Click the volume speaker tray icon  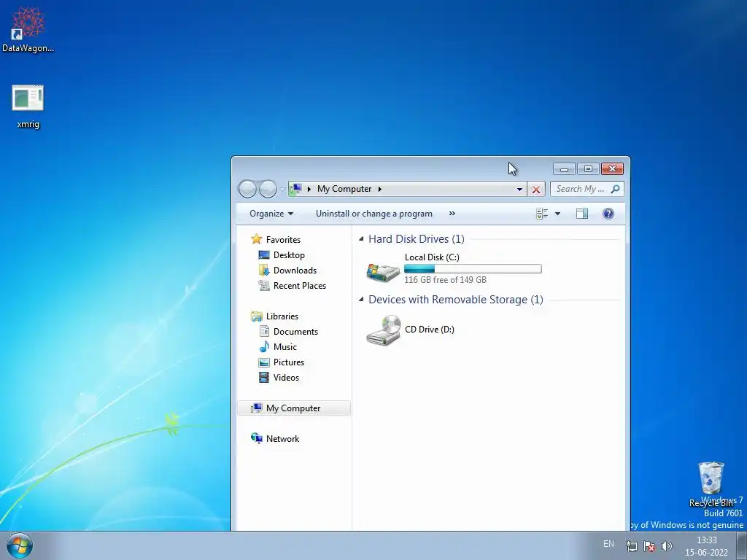[667, 546]
